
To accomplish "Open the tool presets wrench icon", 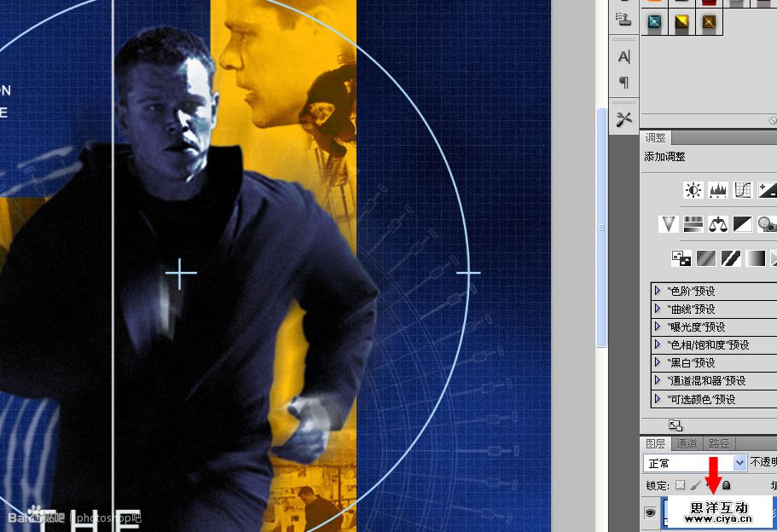I will pyautogui.click(x=623, y=119).
